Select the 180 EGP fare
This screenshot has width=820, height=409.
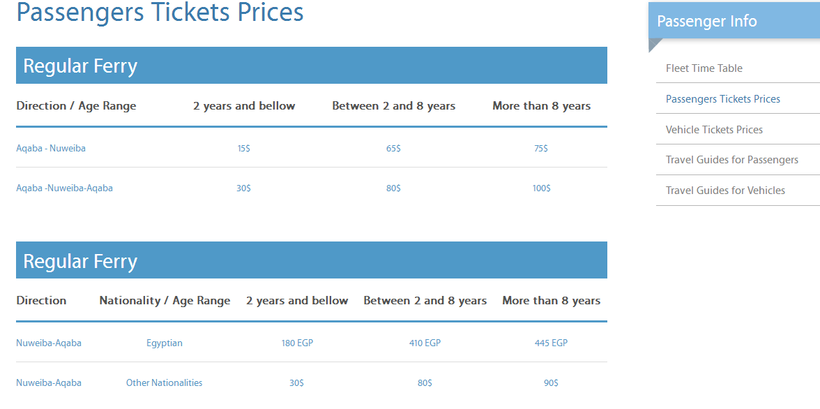[x=297, y=343]
